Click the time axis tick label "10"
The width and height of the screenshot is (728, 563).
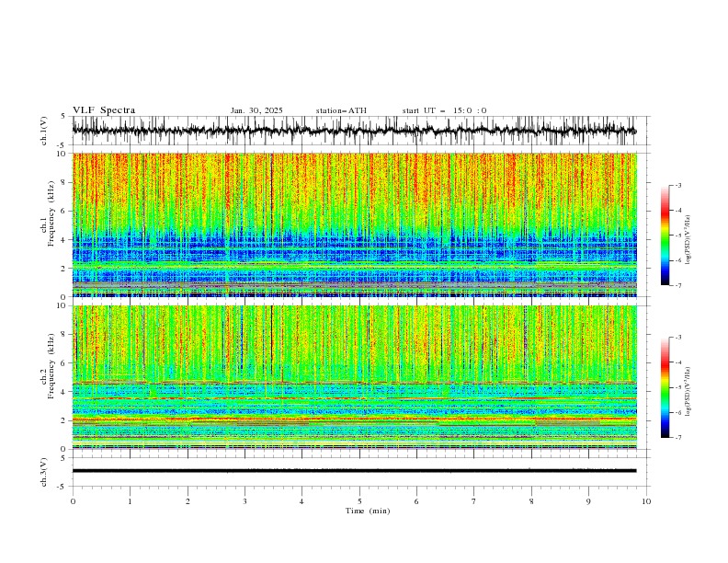point(646,501)
